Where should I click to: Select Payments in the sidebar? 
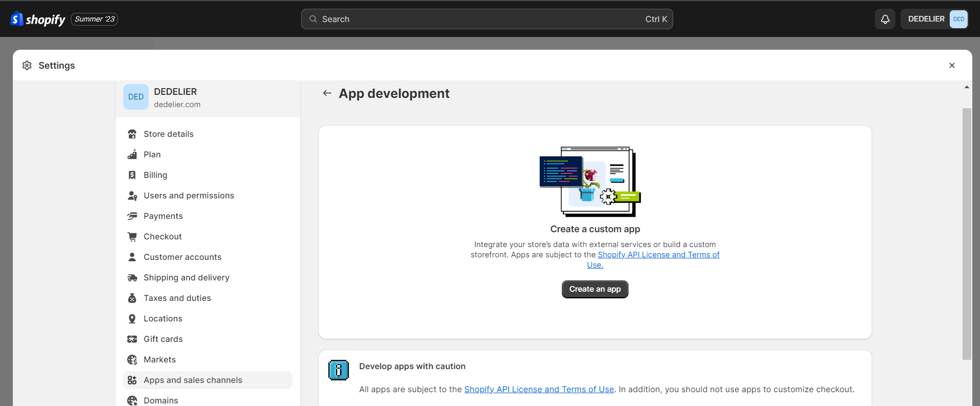pos(208,216)
